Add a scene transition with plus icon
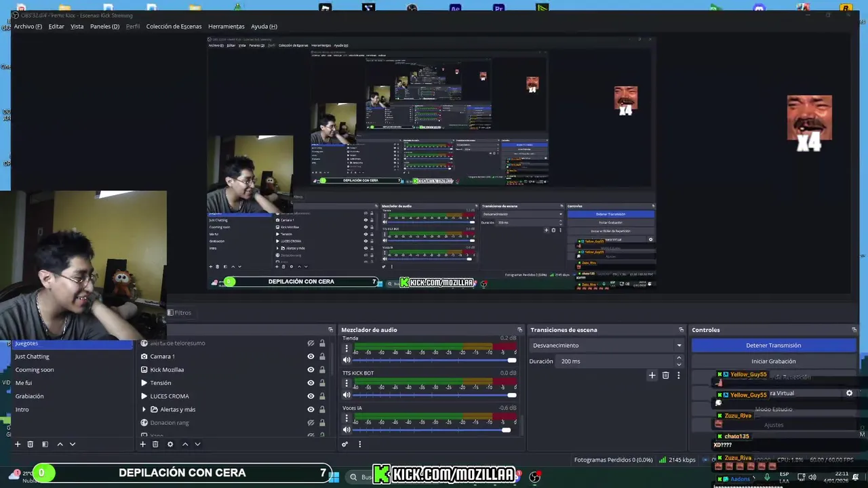The image size is (868, 488). pos(652,375)
